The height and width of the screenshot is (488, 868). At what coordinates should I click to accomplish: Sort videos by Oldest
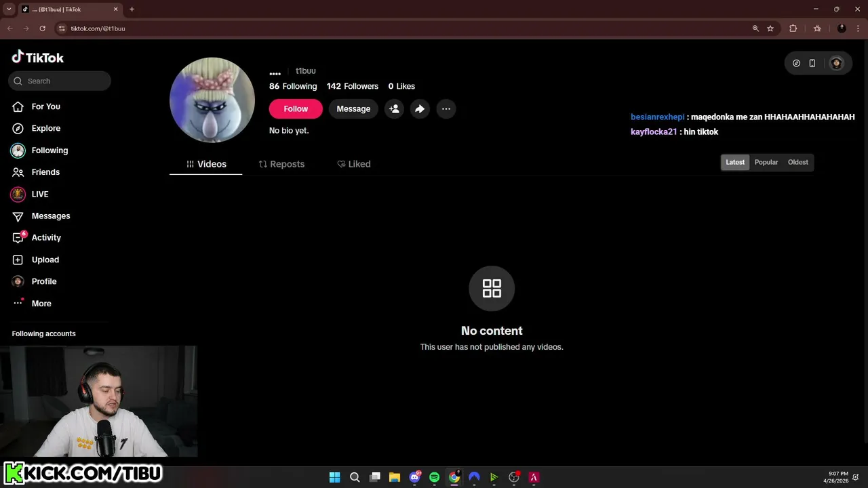(798, 162)
